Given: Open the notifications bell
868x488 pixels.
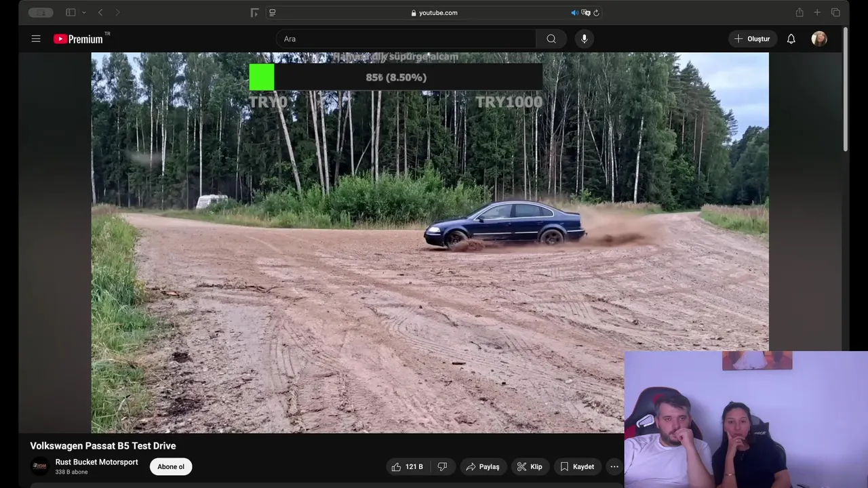Looking at the screenshot, I should click(x=791, y=39).
